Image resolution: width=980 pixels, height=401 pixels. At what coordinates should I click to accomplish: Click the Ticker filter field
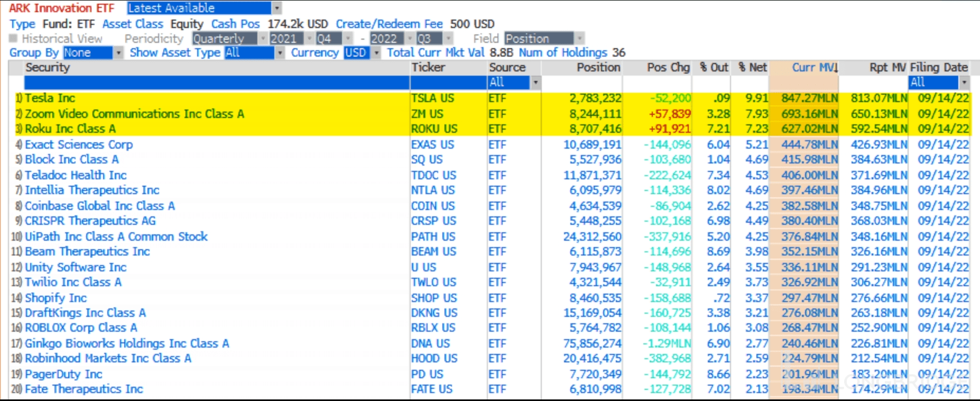pos(448,83)
